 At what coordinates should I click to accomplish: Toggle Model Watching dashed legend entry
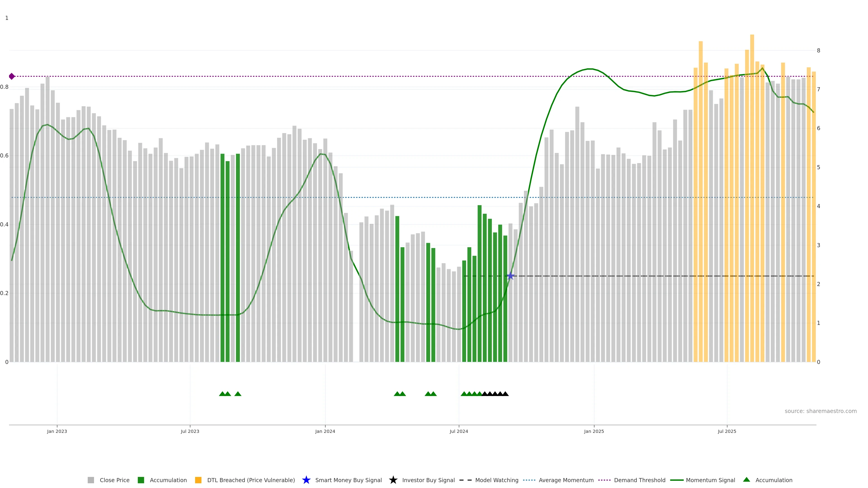[496, 480]
